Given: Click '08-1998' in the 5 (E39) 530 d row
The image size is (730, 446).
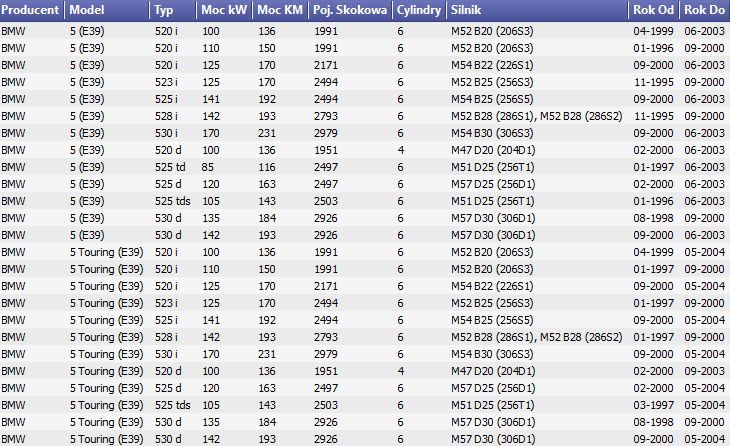Looking at the screenshot, I should (x=653, y=218).
